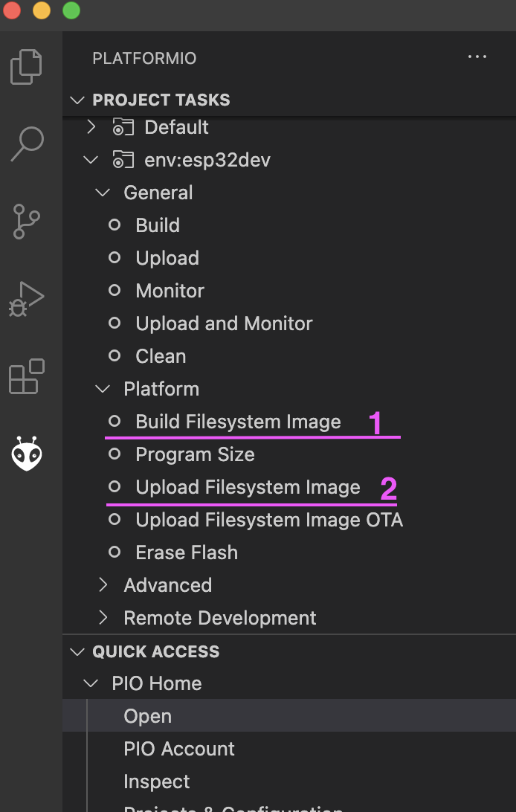
Task: Expand the Default tasks folder
Action: (x=91, y=127)
